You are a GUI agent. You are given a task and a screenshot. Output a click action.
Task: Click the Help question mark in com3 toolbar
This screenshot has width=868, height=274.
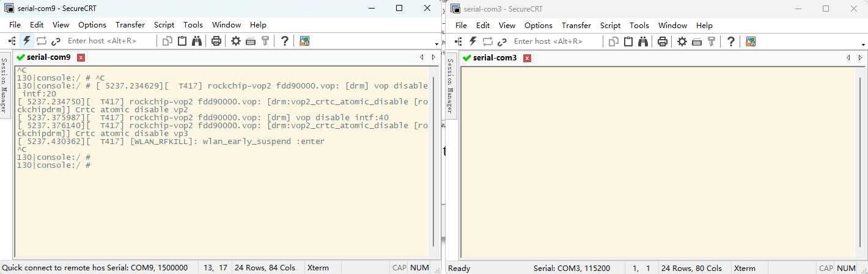731,41
